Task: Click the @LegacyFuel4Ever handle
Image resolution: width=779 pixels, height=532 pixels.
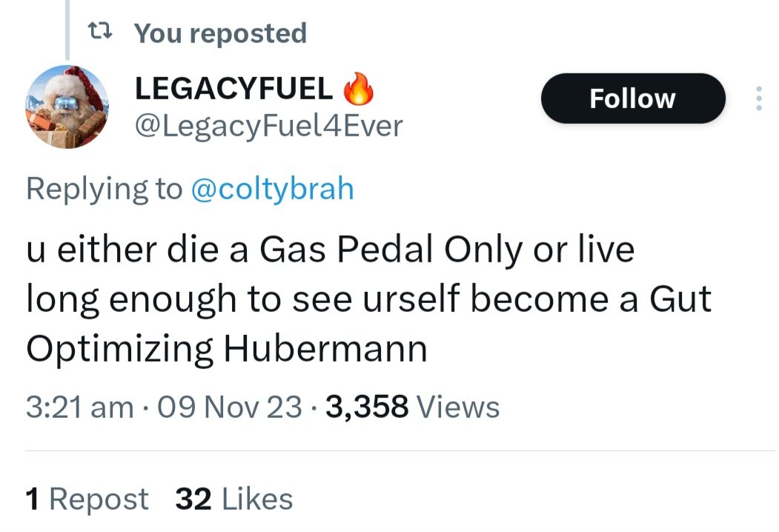Action: (x=269, y=126)
